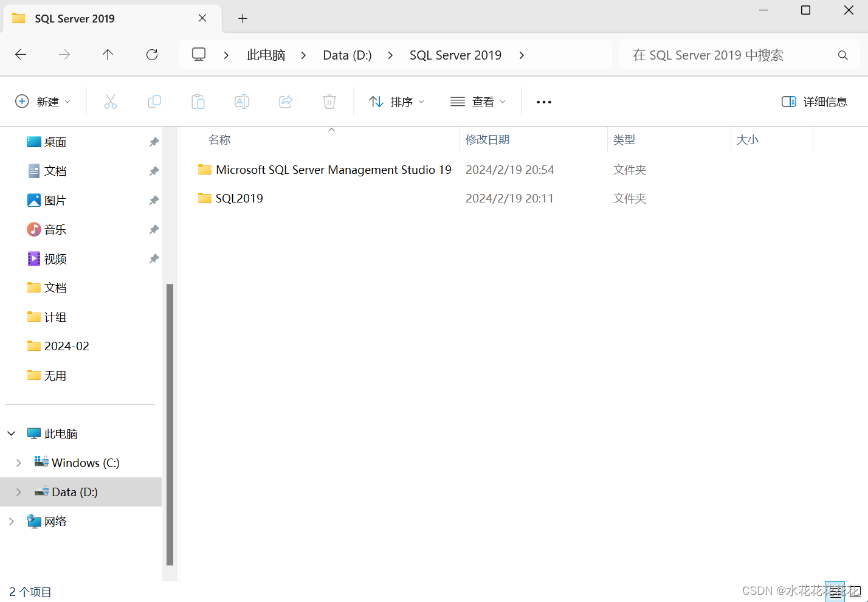The width and height of the screenshot is (868, 602).
Task: Click the pin icon beside 视频
Action: click(x=154, y=258)
